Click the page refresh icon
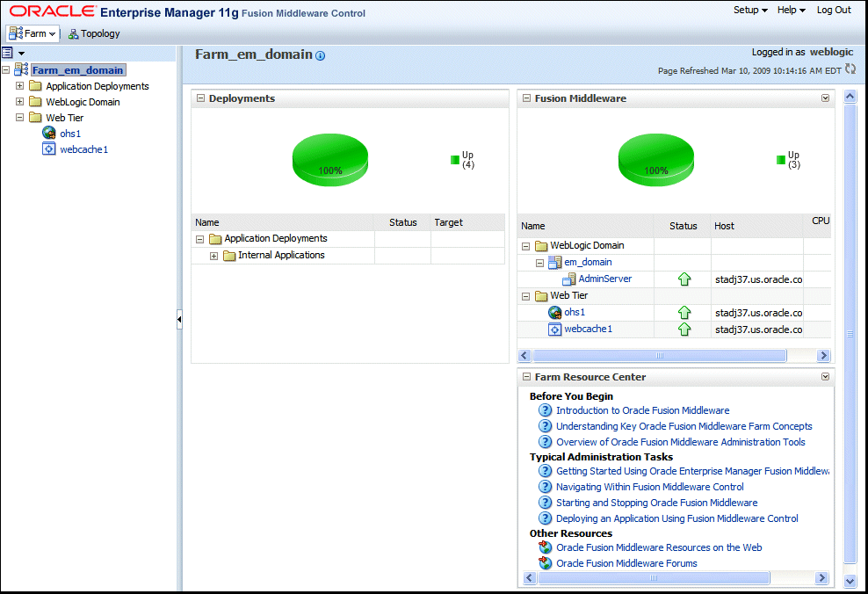868x594 pixels. (850, 69)
